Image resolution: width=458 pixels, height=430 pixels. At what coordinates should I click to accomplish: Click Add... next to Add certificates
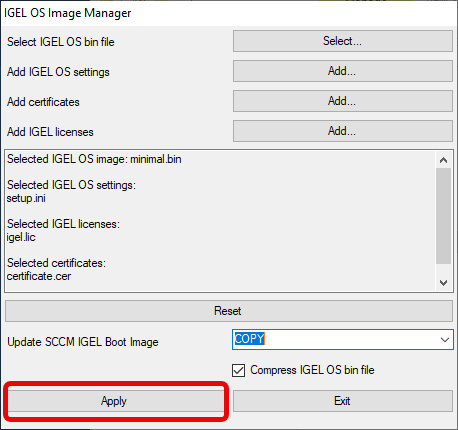(x=343, y=101)
